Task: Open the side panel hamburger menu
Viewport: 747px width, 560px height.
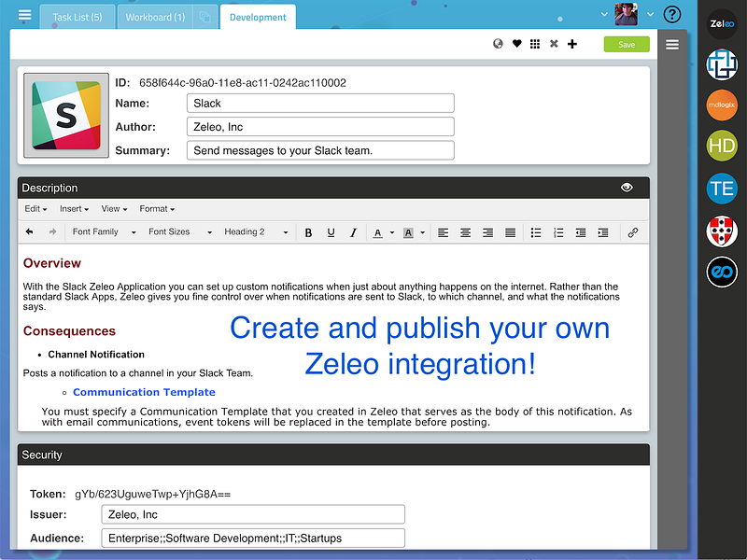Action: [x=672, y=44]
